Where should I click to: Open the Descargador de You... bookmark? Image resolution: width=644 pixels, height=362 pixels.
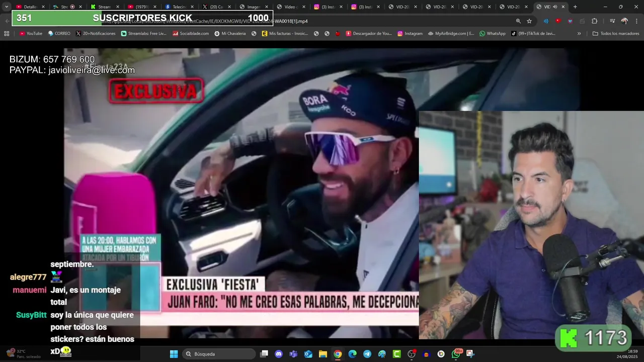pyautogui.click(x=369, y=34)
